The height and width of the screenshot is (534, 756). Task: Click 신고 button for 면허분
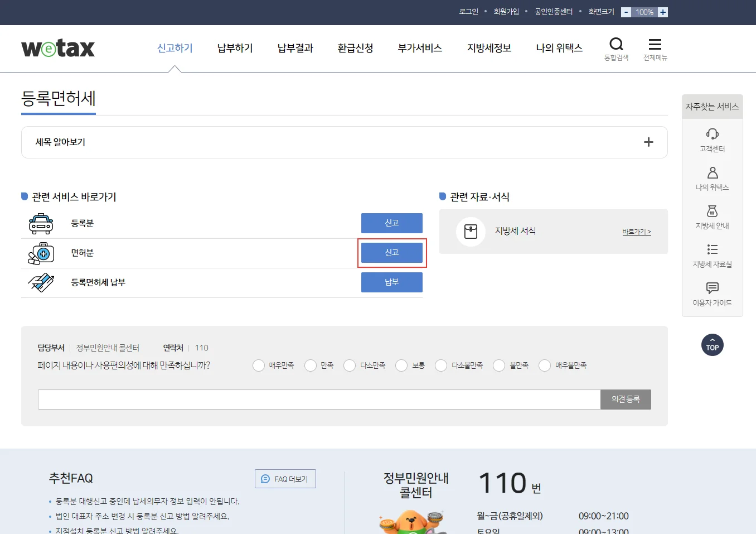coord(391,253)
